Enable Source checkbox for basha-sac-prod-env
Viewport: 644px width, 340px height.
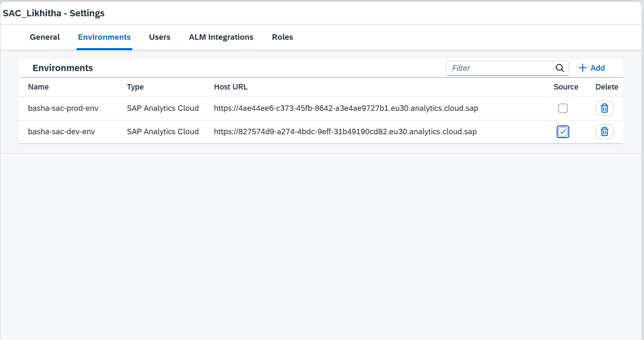click(563, 108)
